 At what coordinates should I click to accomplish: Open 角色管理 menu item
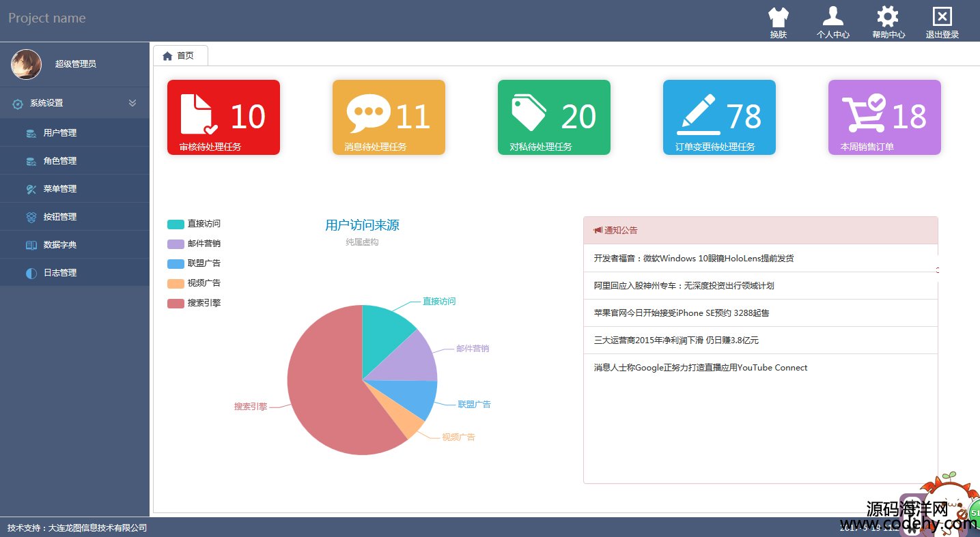[74, 161]
